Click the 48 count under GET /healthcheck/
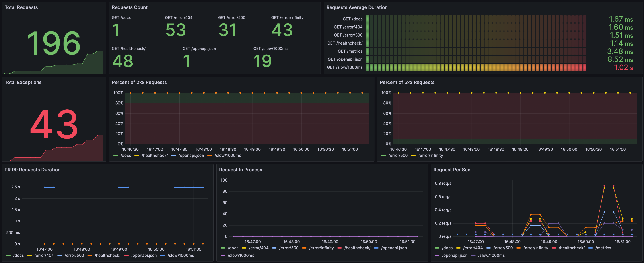This screenshot has height=263, width=644. point(123,61)
